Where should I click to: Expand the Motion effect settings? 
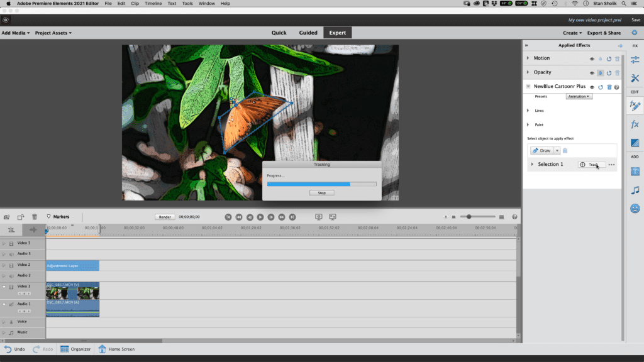point(528,58)
